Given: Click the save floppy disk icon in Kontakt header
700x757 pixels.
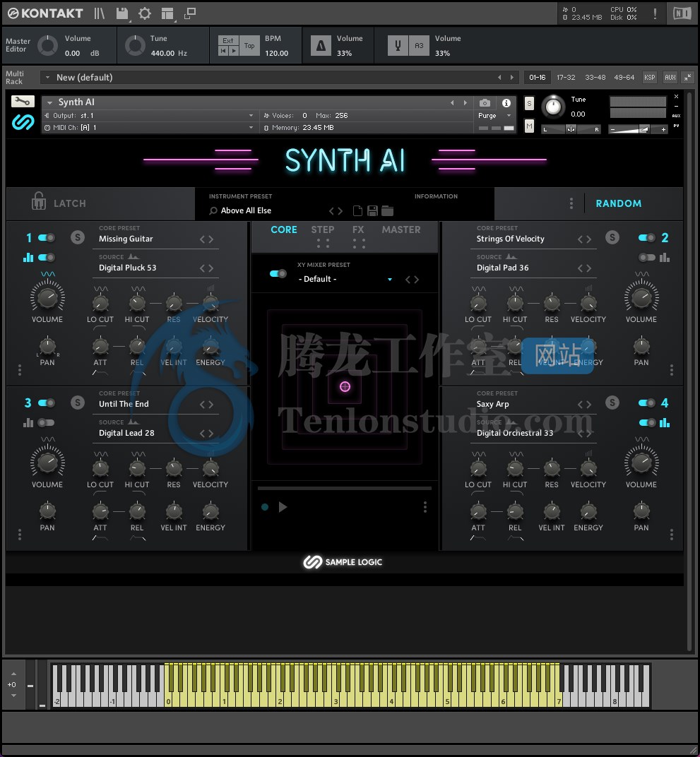Looking at the screenshot, I should [x=123, y=13].
